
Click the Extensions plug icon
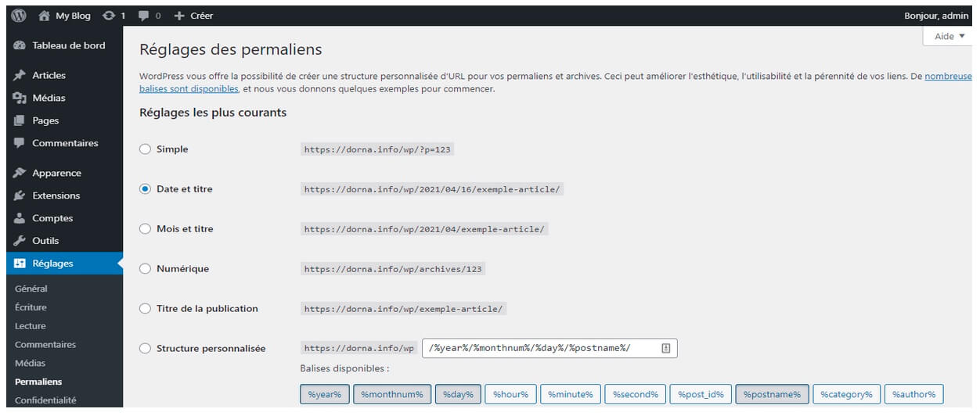coord(20,195)
